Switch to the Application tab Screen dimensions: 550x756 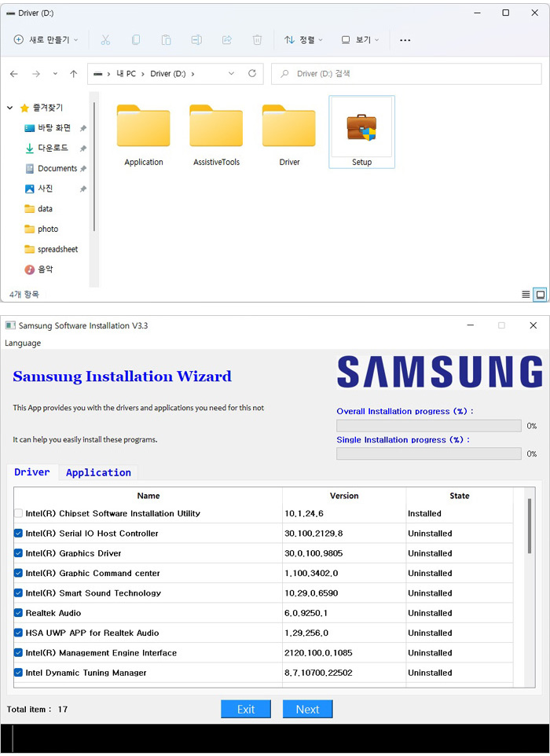[x=98, y=472]
